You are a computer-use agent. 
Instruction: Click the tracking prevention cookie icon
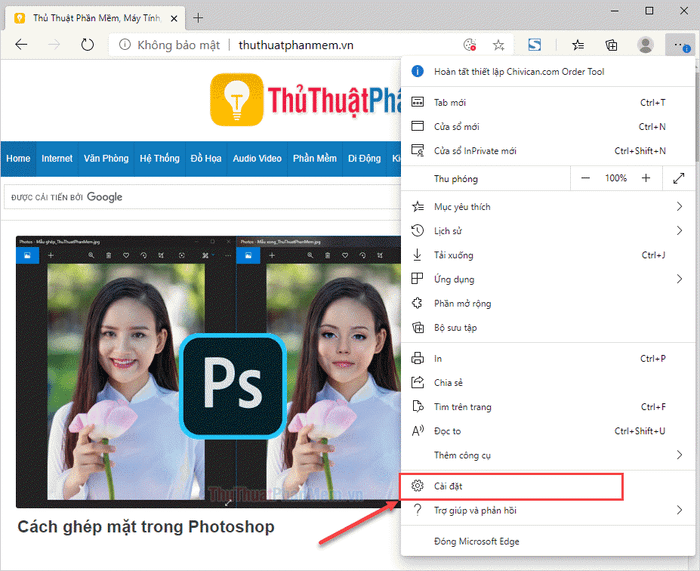[470, 45]
